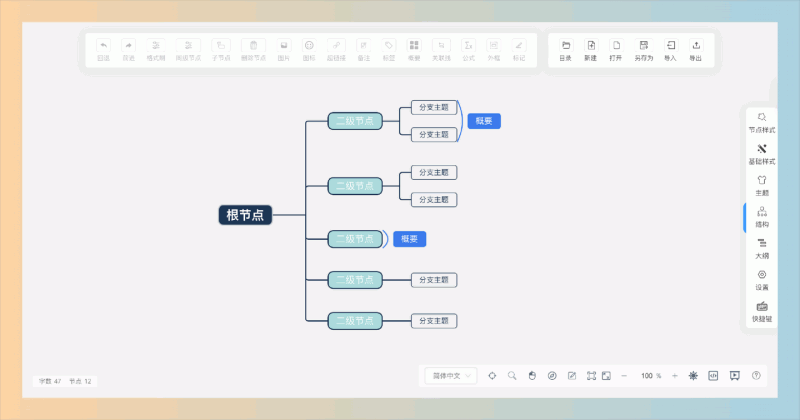The width and height of the screenshot is (800, 420).
Task: Toggle read-only edit mode pencil icon
Action: (572, 376)
